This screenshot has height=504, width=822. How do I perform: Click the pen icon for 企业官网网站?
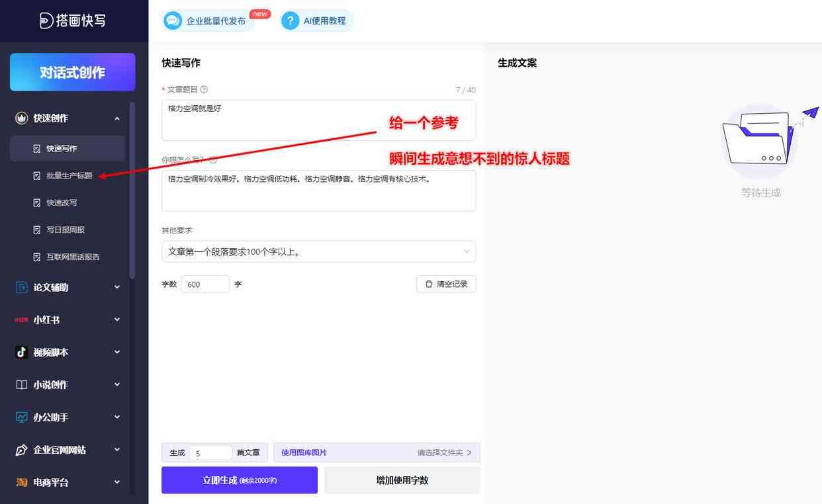(x=21, y=450)
